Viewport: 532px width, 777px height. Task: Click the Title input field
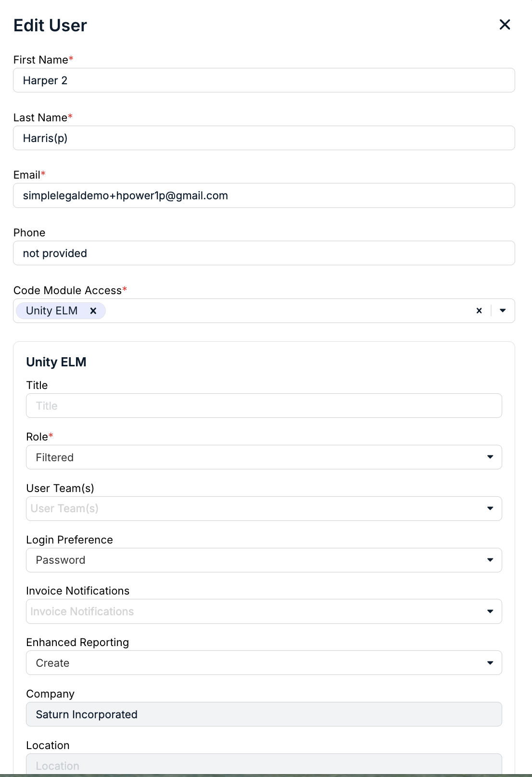pyautogui.click(x=264, y=406)
